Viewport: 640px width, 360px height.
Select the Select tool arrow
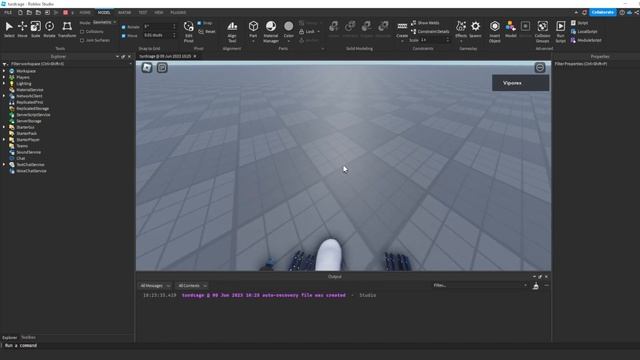click(x=9, y=29)
